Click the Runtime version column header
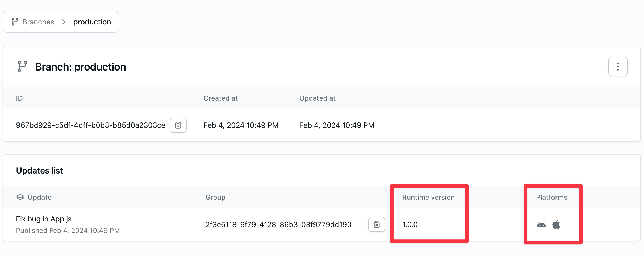Screen dimensions: 644x255 [x=428, y=197]
